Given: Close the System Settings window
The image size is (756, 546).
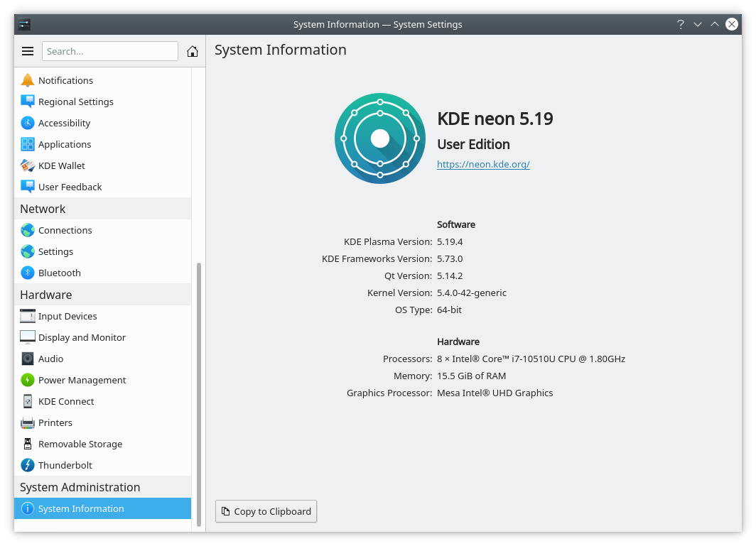Looking at the screenshot, I should 731,24.
